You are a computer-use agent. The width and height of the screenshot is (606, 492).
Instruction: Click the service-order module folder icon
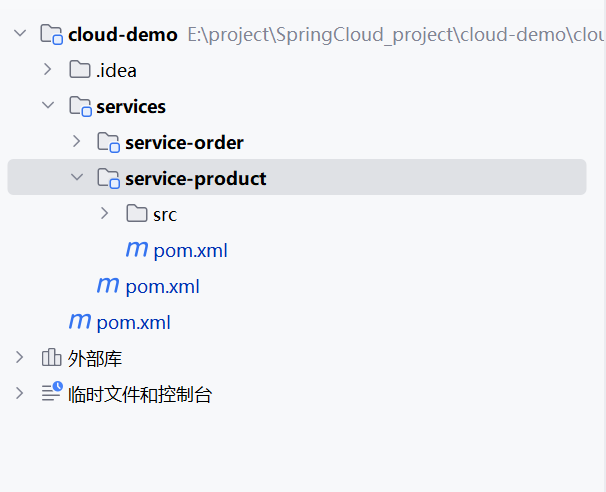coord(108,142)
